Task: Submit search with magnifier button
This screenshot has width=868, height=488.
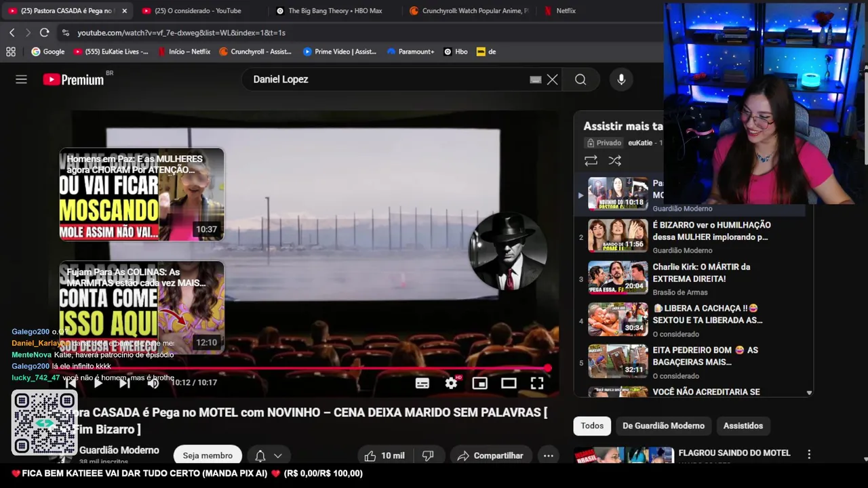Action: click(x=580, y=79)
